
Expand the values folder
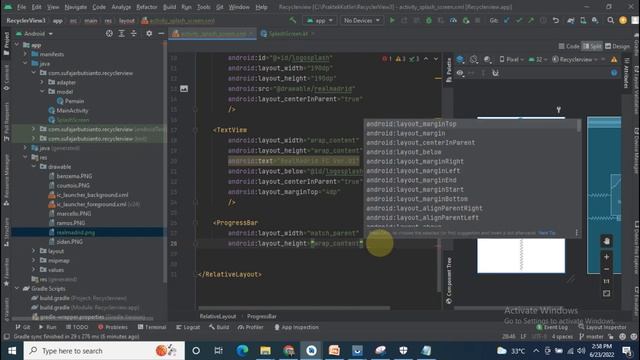(34, 270)
